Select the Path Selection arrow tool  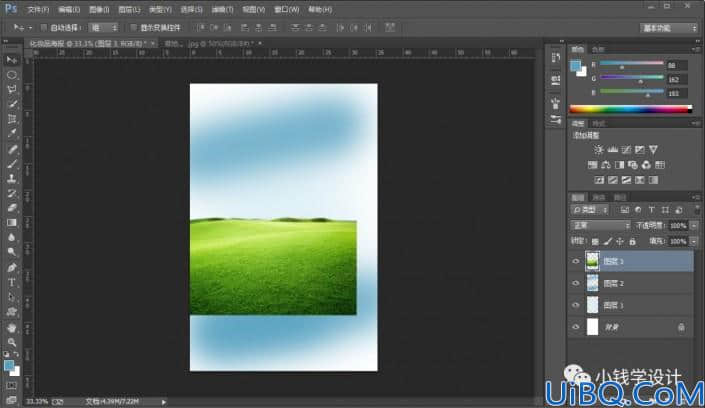12,297
